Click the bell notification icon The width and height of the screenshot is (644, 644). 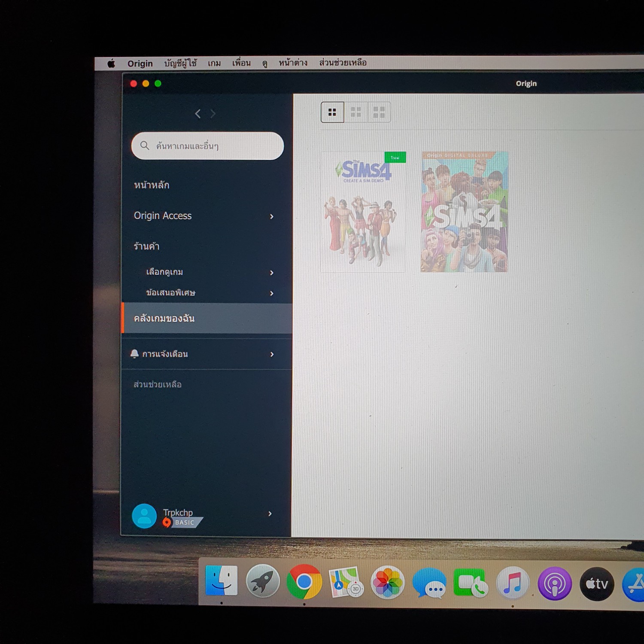tap(134, 354)
